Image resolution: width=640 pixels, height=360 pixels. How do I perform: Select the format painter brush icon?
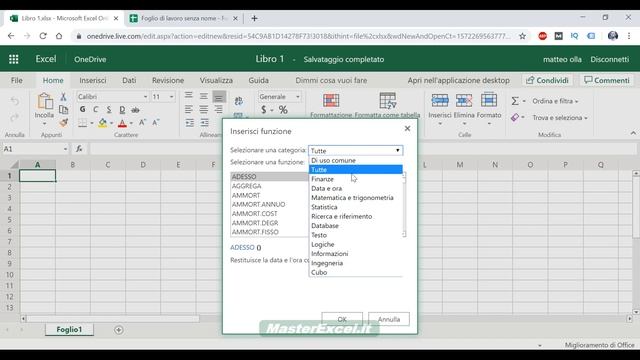63,122
